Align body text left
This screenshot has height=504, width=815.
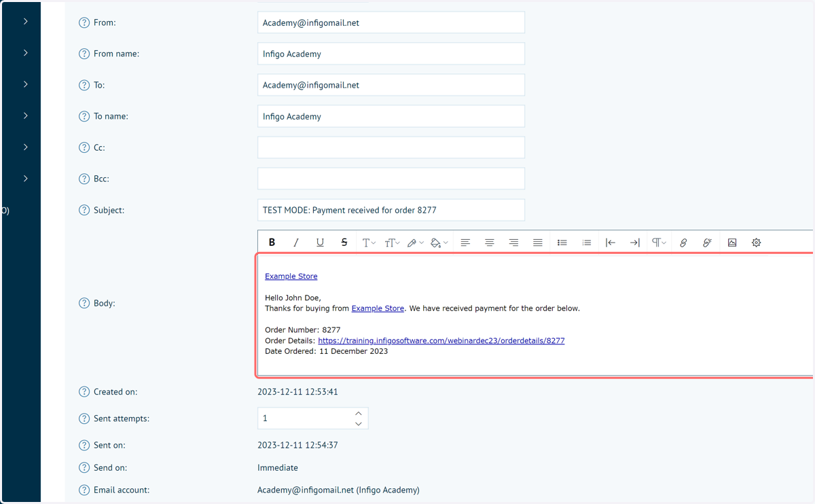point(465,242)
